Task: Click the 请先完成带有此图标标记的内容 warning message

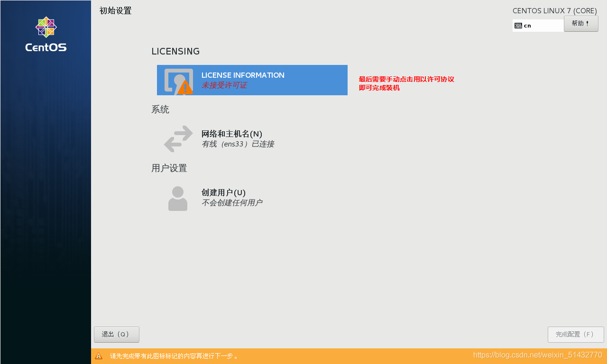Action: (x=174, y=356)
